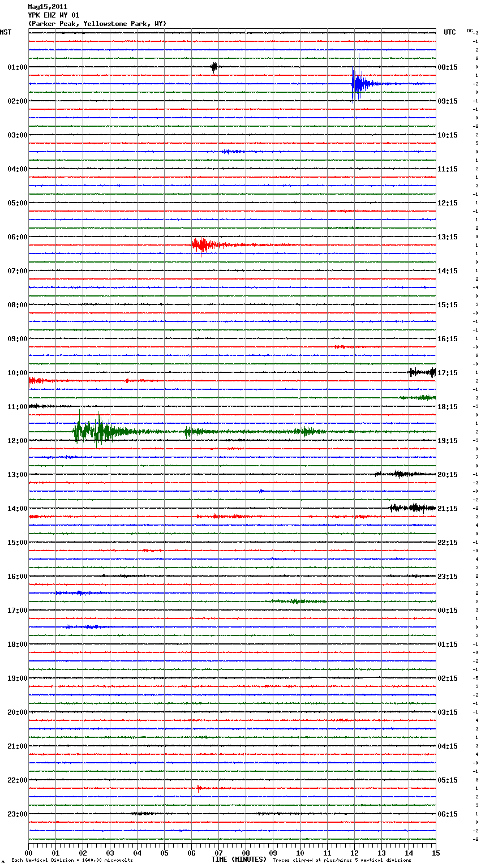Select the 08:00 MST time label
This screenshot has width=481, height=868.
(18, 305)
